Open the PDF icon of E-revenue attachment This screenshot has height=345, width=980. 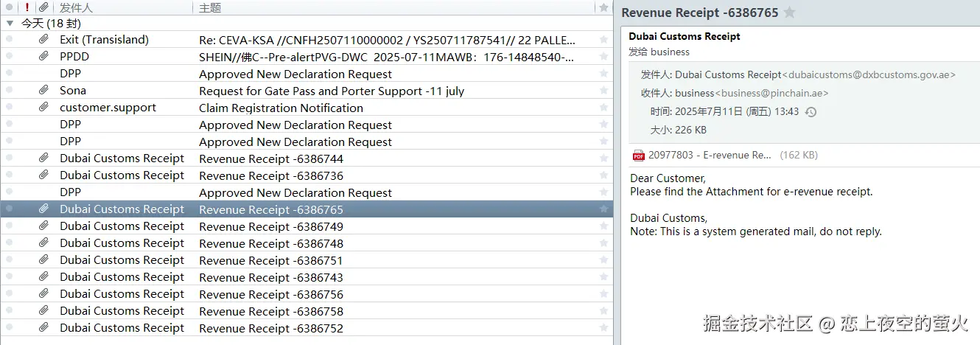click(x=638, y=155)
